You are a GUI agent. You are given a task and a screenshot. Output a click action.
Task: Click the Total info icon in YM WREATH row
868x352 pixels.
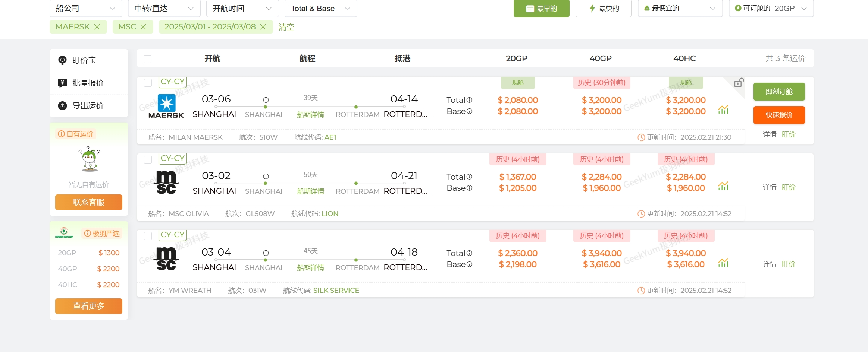[x=470, y=253]
